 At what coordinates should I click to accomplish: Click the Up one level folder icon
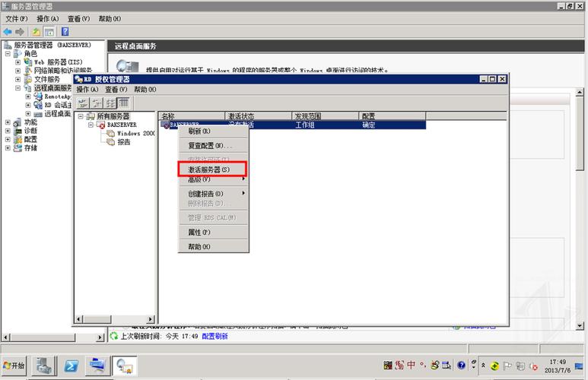coord(36,32)
